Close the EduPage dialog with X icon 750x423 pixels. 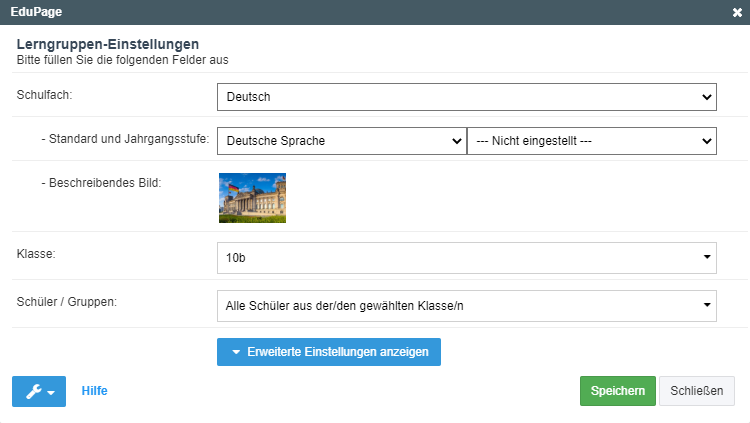[737, 12]
